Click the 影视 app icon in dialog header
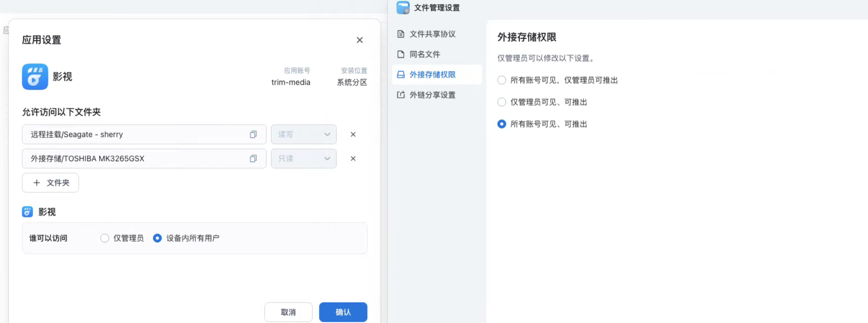The width and height of the screenshot is (868, 323). pos(35,77)
